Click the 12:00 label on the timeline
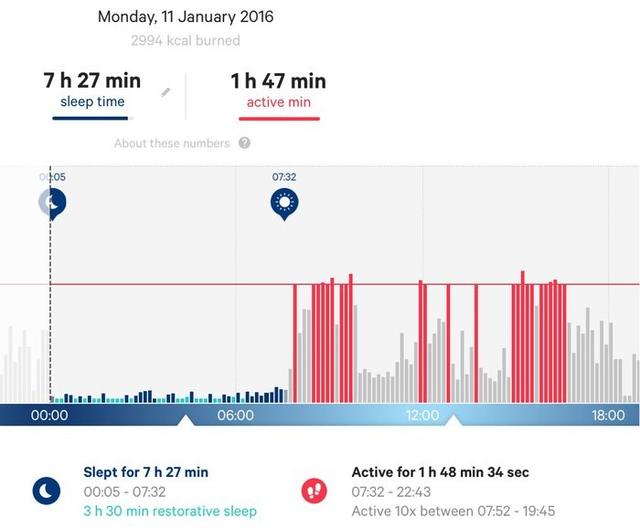 click(422, 415)
